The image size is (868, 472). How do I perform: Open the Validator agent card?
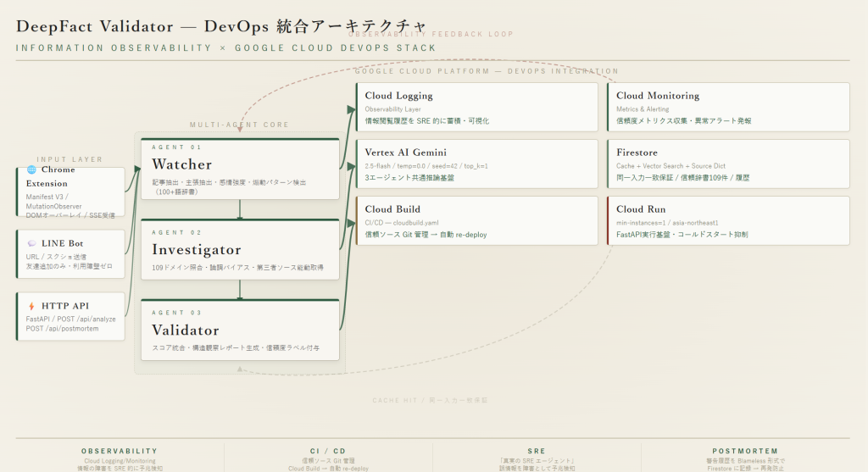[x=240, y=330]
